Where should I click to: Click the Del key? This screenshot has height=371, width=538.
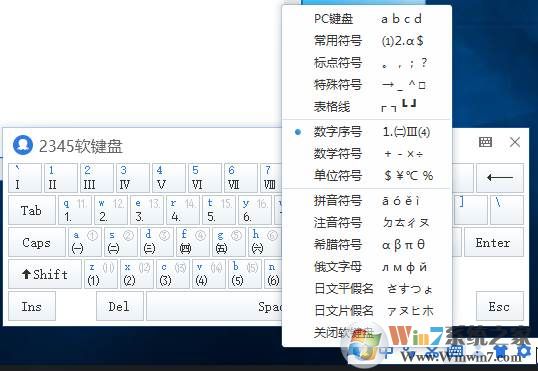[120, 306]
